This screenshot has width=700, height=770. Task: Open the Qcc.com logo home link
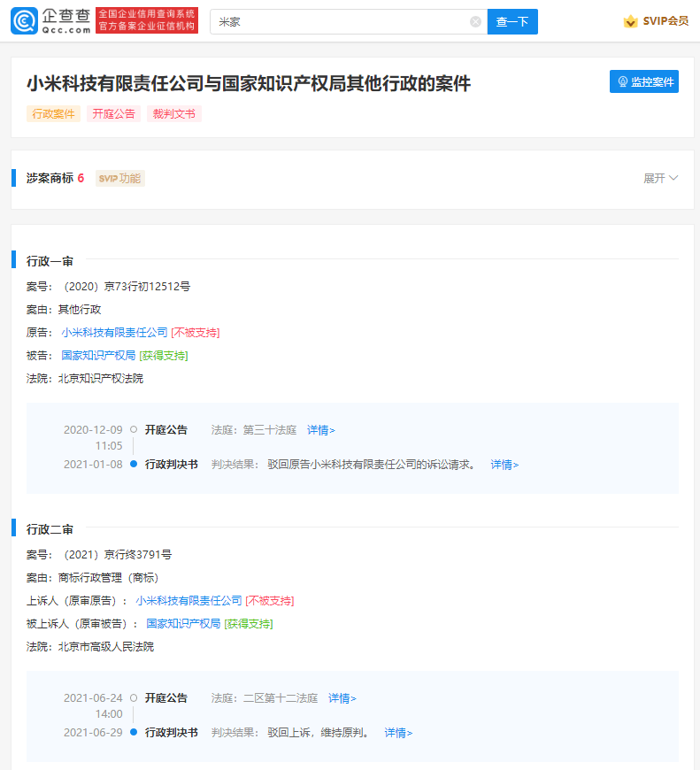(51, 20)
